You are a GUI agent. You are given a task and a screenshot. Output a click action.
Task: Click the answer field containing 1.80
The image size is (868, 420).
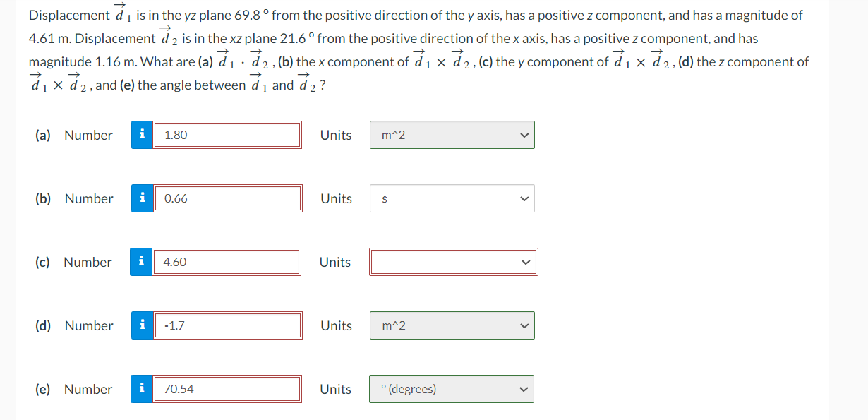click(227, 135)
